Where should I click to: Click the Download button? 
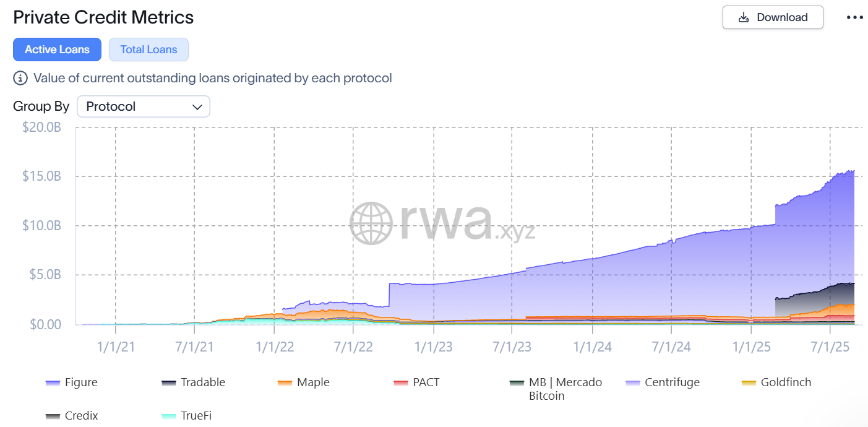[772, 17]
